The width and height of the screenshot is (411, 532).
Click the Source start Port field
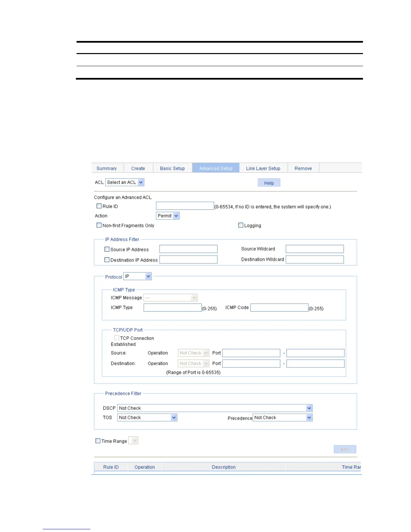point(251,353)
